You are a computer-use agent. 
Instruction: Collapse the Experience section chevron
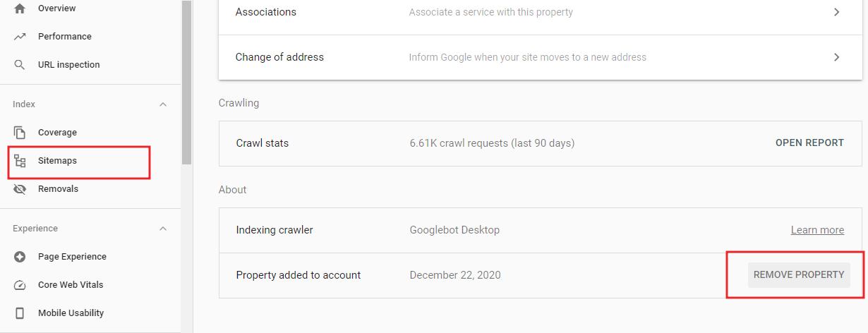coord(163,229)
